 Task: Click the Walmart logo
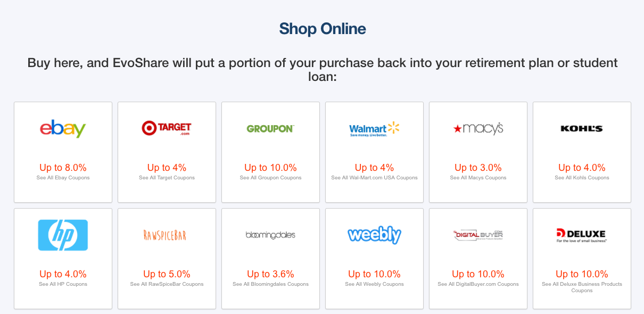tap(374, 129)
